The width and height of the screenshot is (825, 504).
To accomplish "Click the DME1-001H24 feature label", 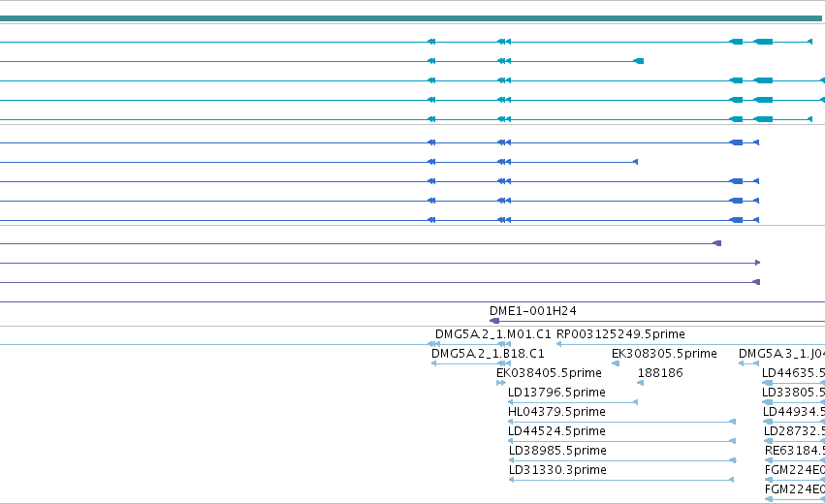I will [533, 311].
